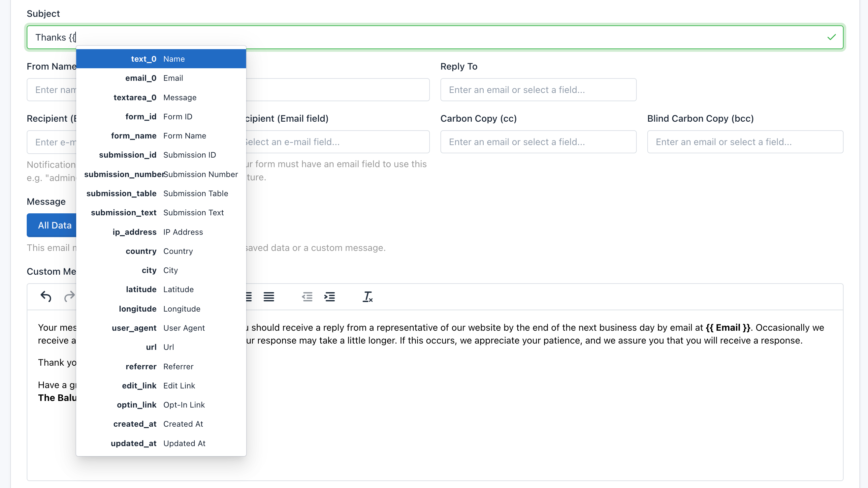Viewport: 868px width, 488px height.
Task: Insert the email_0 Email field tag
Action: coord(161,78)
